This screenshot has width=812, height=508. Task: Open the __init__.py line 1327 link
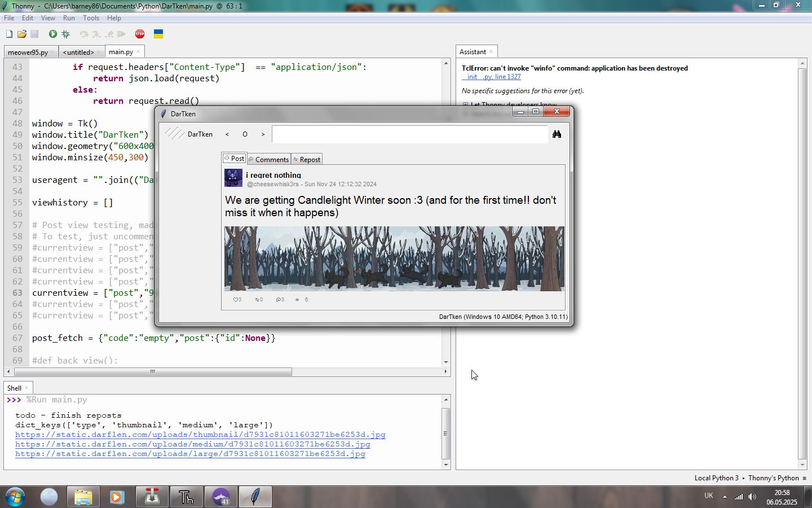pos(492,77)
